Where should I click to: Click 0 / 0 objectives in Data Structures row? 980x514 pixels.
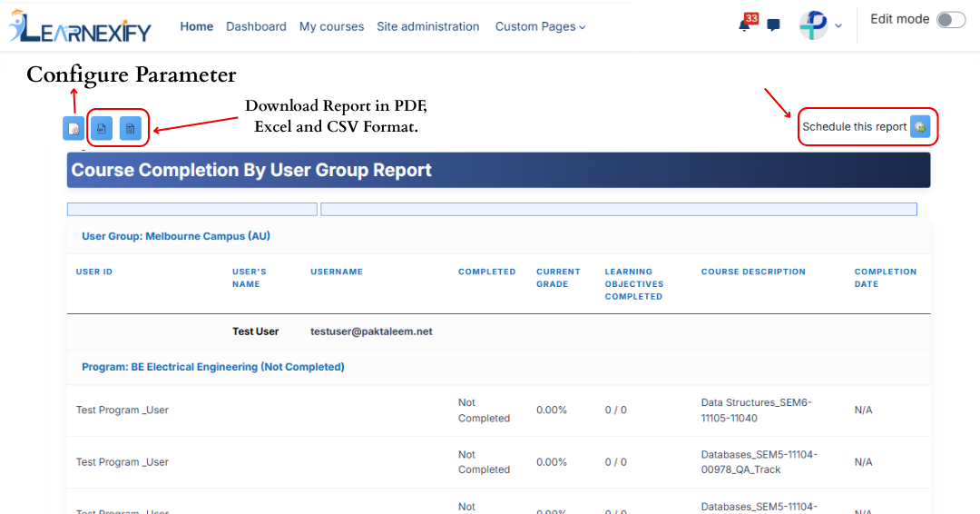615,410
